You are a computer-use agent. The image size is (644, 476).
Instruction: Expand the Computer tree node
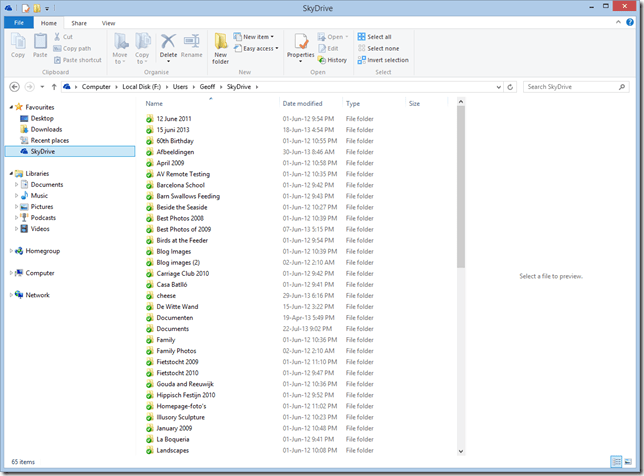click(11, 273)
